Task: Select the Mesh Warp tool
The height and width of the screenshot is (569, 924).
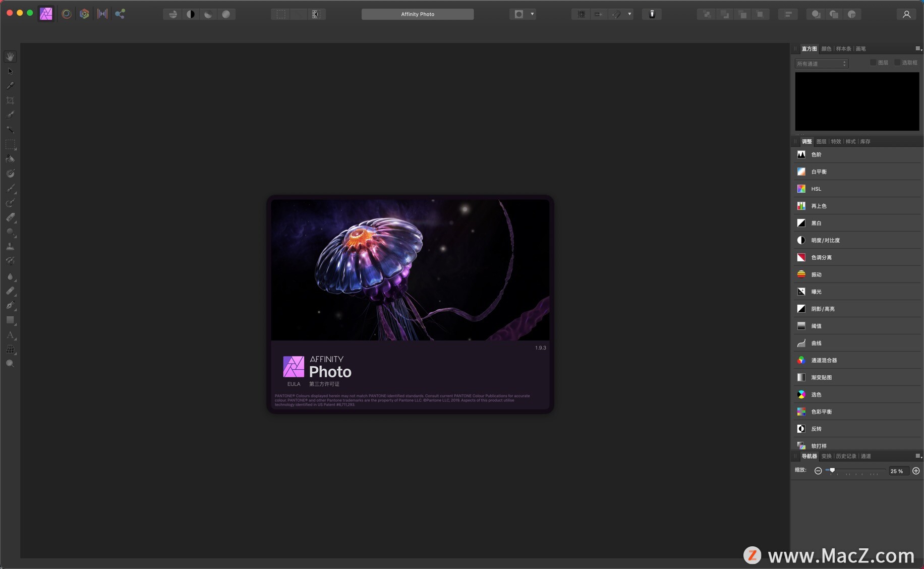Action: pyautogui.click(x=10, y=349)
